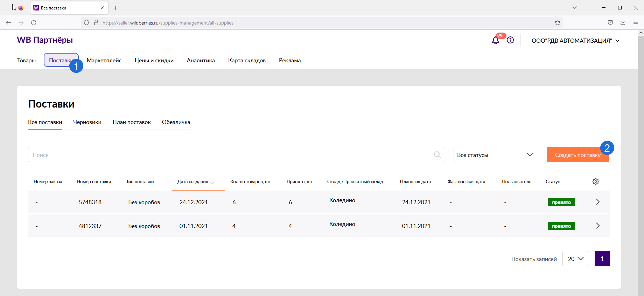The image size is (644, 296).
Task: Save page to Pocket icon
Action: coord(610,23)
